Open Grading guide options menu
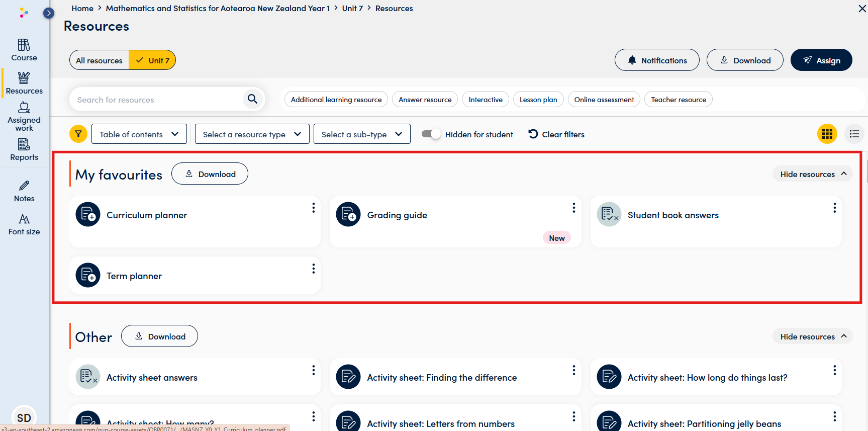The image size is (868, 431). point(573,208)
